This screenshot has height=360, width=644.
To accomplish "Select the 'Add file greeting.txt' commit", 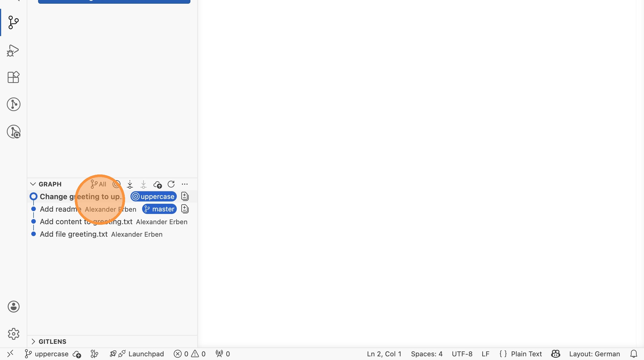I will pyautogui.click(x=74, y=234).
